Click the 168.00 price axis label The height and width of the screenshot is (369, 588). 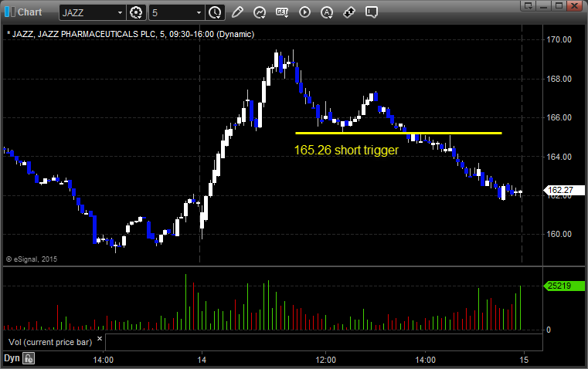pos(559,79)
